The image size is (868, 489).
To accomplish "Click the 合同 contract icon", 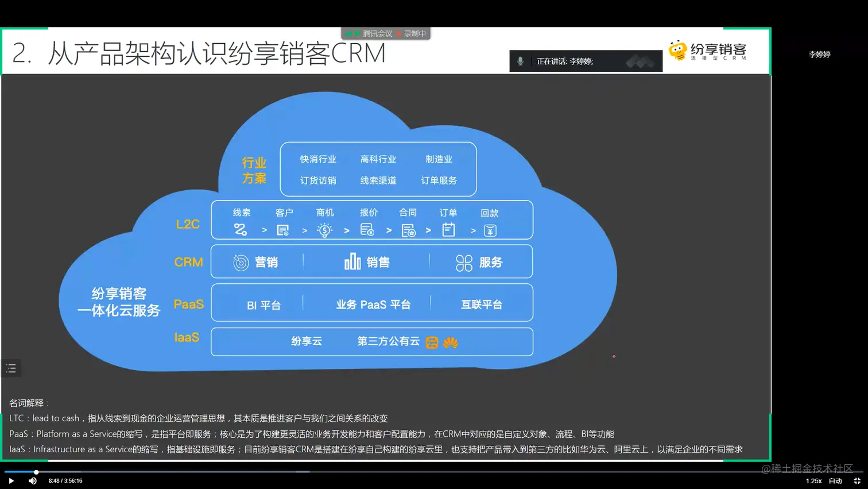I will pos(409,230).
